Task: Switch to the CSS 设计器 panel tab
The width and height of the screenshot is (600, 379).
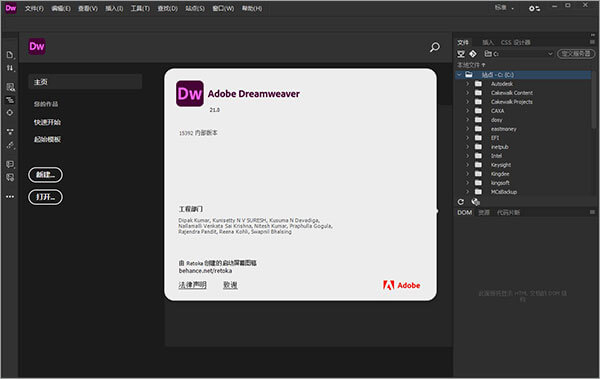Action: [515, 42]
